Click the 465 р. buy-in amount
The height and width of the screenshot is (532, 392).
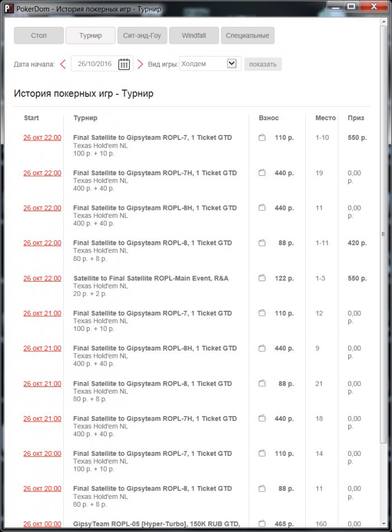[284, 524]
